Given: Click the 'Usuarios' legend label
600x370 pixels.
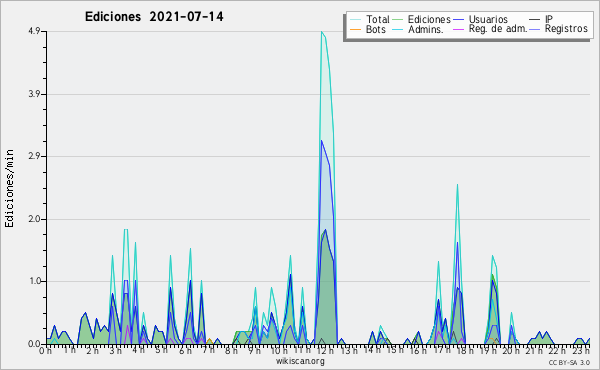Looking at the screenshot, I should (488, 19).
